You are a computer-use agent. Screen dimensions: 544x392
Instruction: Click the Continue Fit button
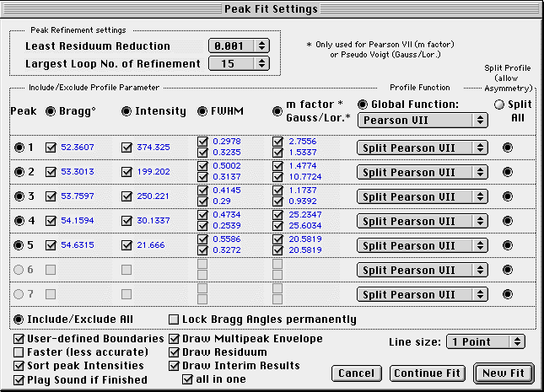425,373
